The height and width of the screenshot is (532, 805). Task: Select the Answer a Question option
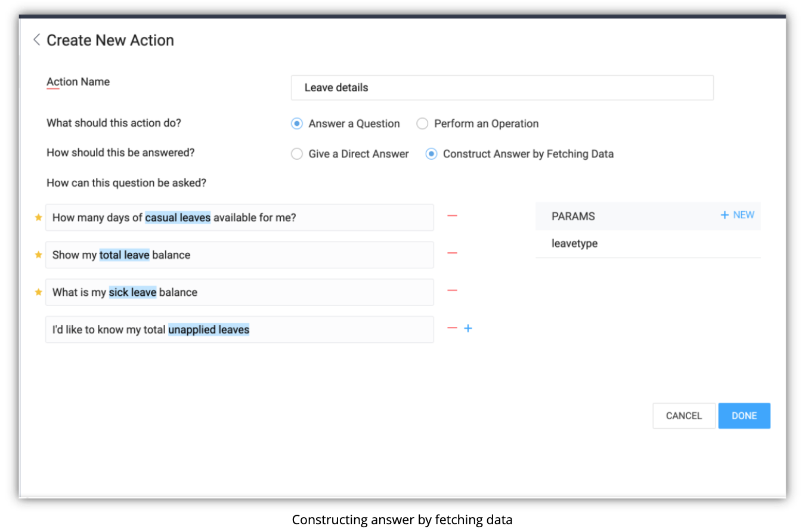click(297, 124)
